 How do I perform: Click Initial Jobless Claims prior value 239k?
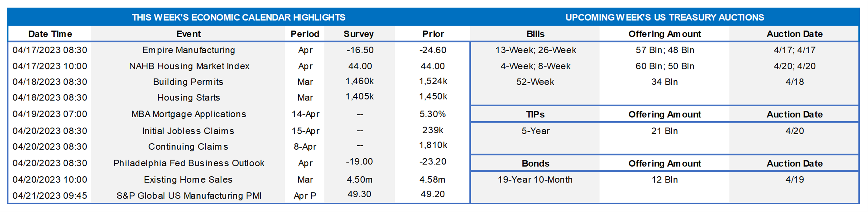[433, 130]
